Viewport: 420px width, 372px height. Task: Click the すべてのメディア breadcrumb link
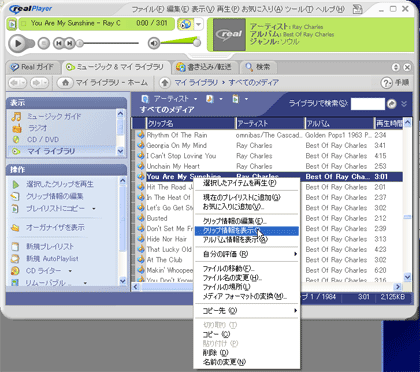[x=253, y=83]
